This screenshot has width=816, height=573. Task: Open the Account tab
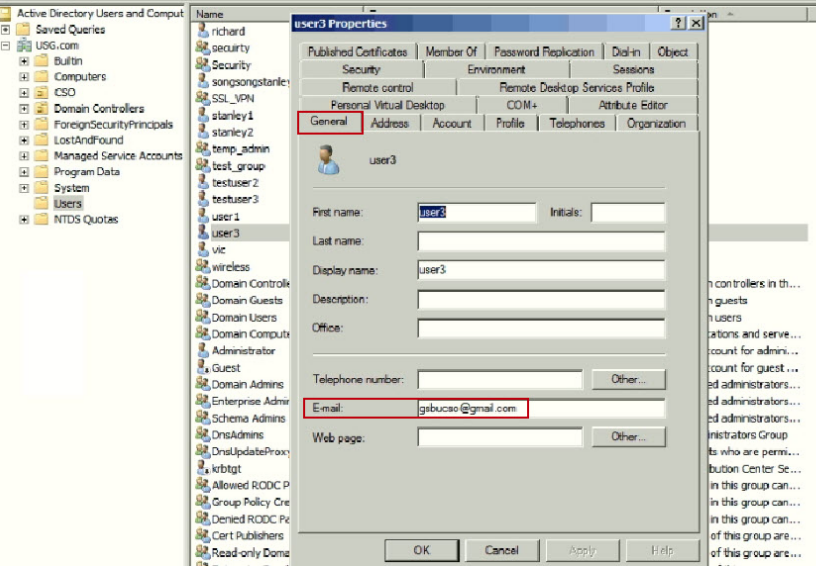[451, 123]
